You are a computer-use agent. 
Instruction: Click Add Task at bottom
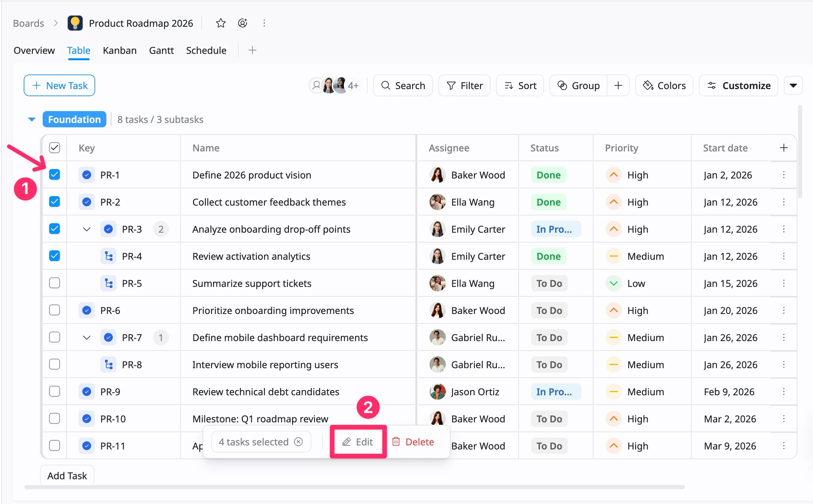67,476
